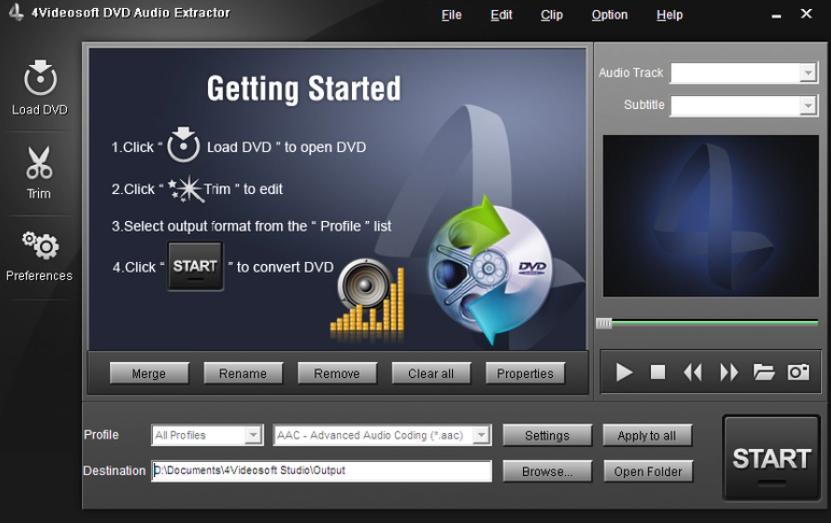Click the Destination path input field
Viewport: 831px width, 523px height.
click(321, 471)
